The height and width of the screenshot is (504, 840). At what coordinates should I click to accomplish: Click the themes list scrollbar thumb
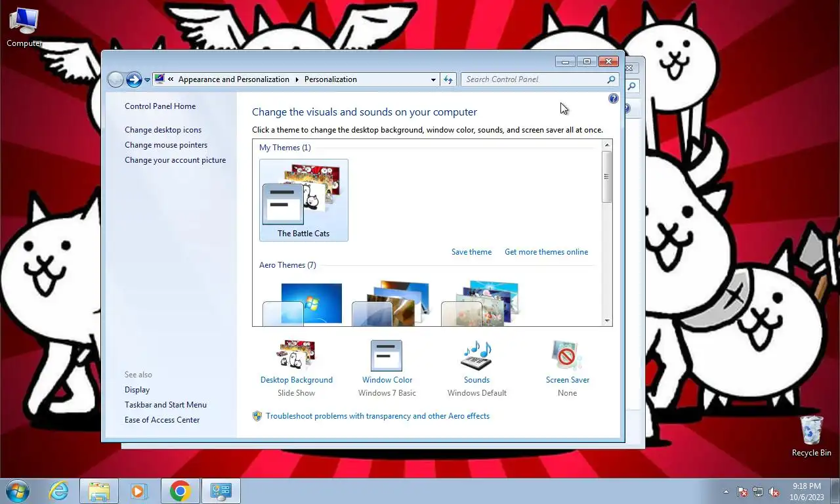pyautogui.click(x=607, y=177)
